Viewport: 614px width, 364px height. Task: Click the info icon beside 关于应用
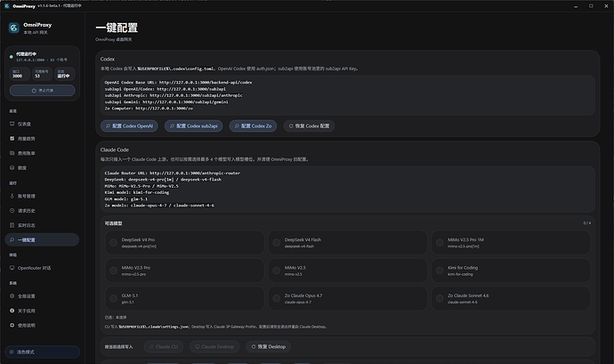(12, 311)
